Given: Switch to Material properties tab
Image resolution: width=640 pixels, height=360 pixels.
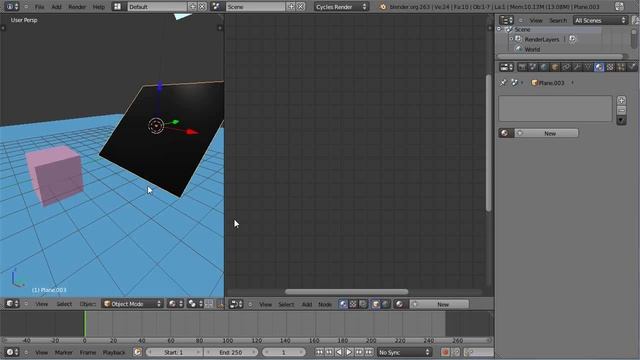Looking at the screenshot, I should click(599, 67).
